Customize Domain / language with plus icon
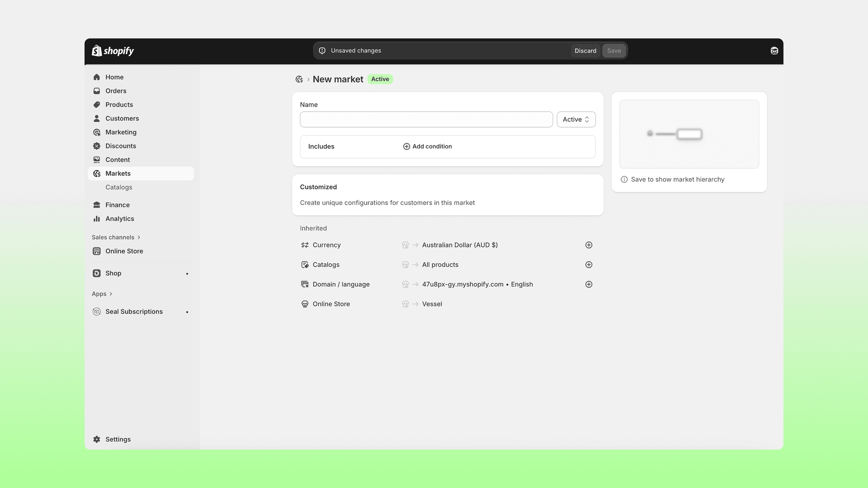Viewport: 868px width, 488px height. [x=588, y=284]
